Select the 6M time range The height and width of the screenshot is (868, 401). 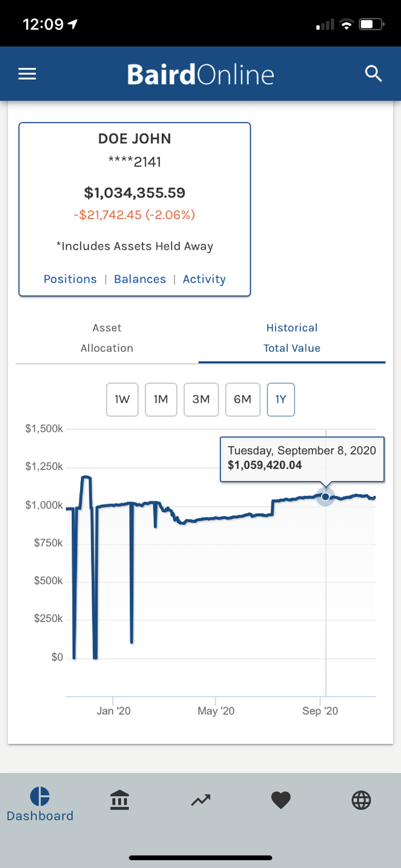coord(243,399)
